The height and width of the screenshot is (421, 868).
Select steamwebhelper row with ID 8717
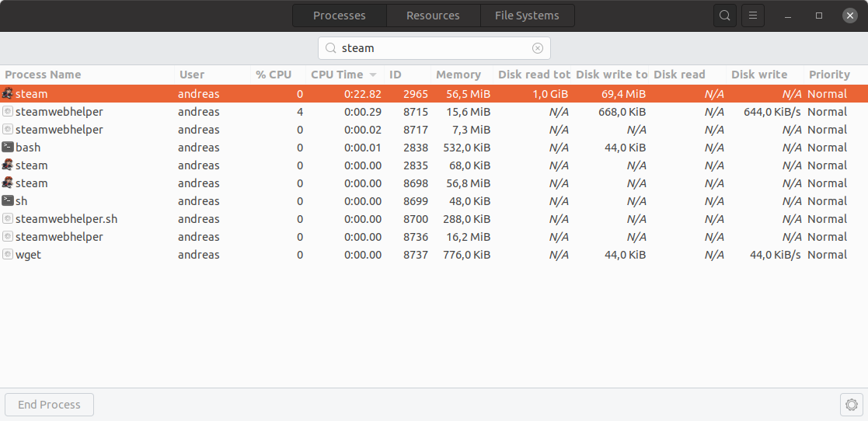[x=434, y=130]
